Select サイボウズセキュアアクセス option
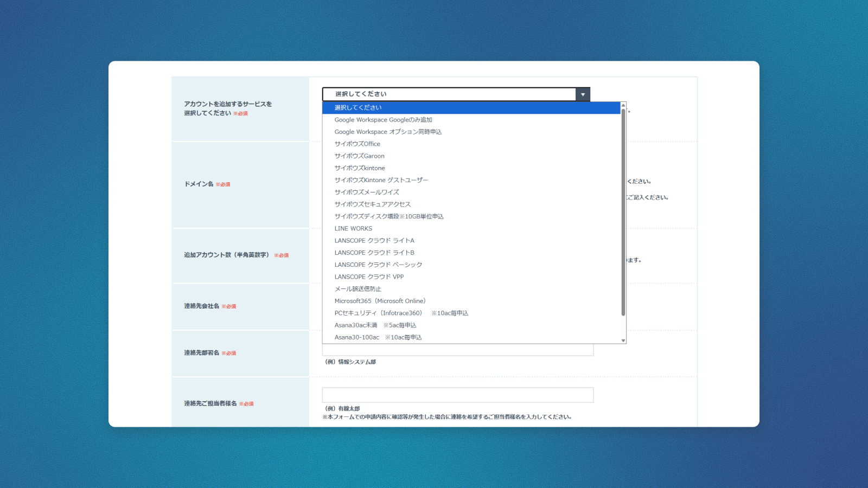The width and height of the screenshot is (868, 488). (471, 204)
